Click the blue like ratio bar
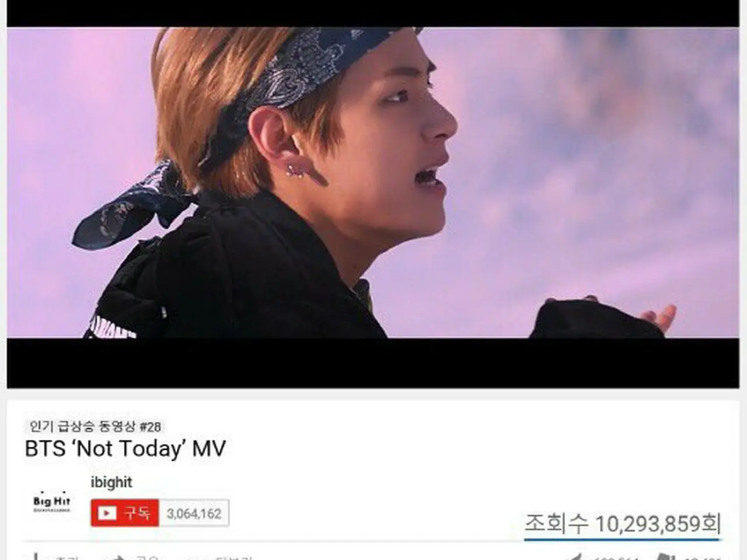Image resolution: width=747 pixels, height=560 pixels. (622, 539)
